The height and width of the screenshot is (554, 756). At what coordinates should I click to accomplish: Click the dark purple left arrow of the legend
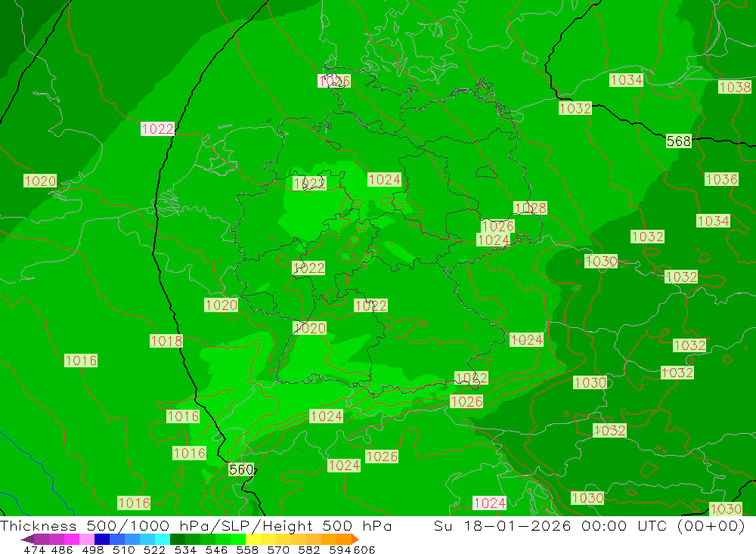coord(27,539)
